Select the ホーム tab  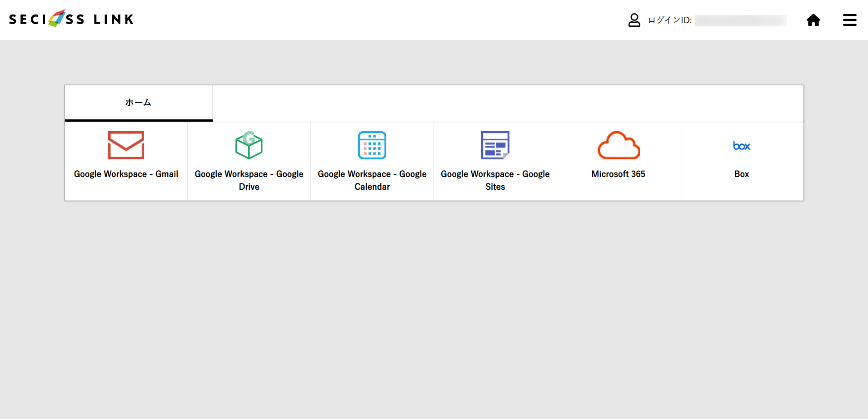point(139,103)
